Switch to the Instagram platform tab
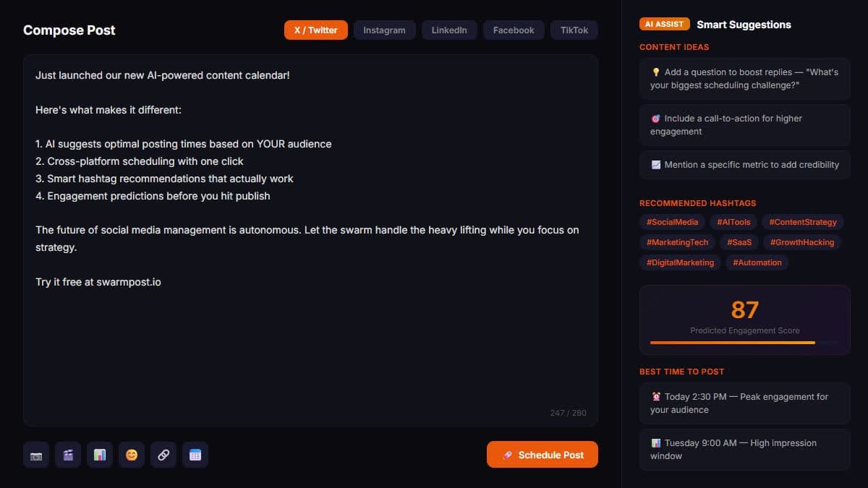The image size is (868, 488). 384,30
